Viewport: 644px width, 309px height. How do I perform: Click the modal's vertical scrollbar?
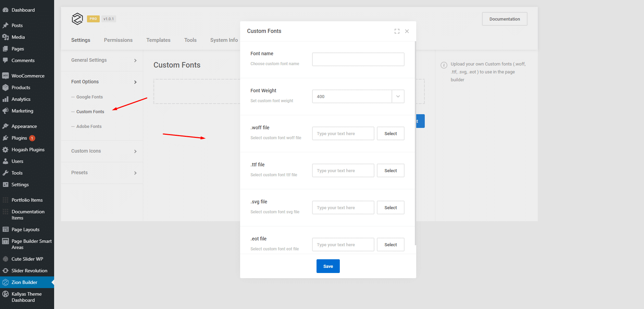click(x=416, y=143)
